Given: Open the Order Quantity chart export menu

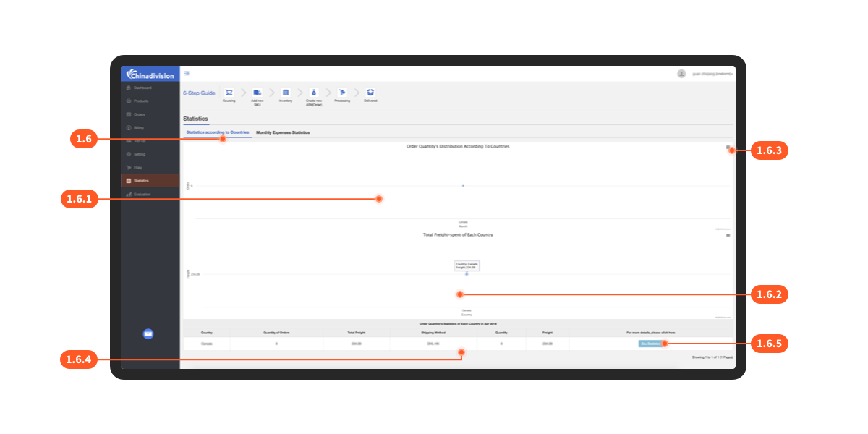Looking at the screenshot, I should pos(728,147).
